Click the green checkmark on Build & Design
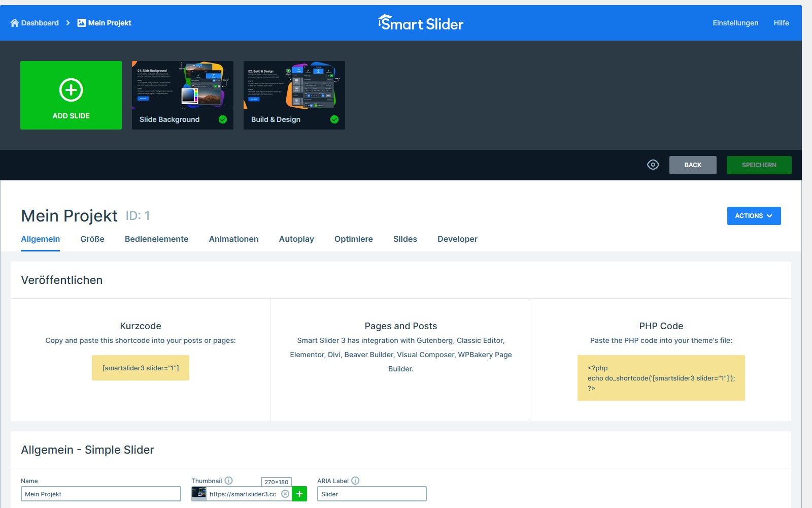This screenshot has height=508, width=812. click(334, 119)
